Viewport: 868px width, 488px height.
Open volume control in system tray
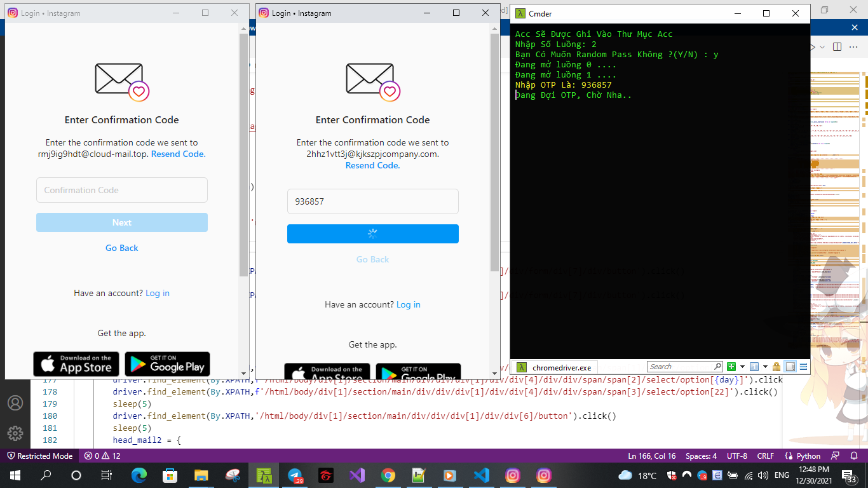coord(763,475)
